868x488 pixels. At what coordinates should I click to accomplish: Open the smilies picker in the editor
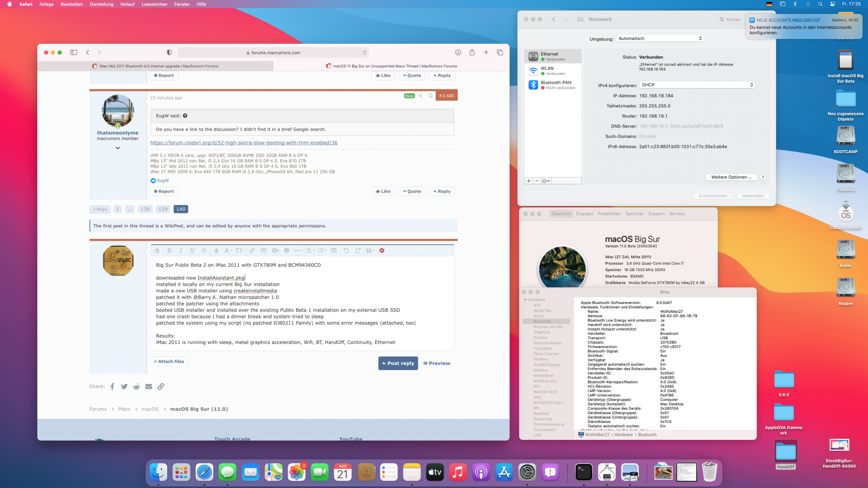[286, 250]
